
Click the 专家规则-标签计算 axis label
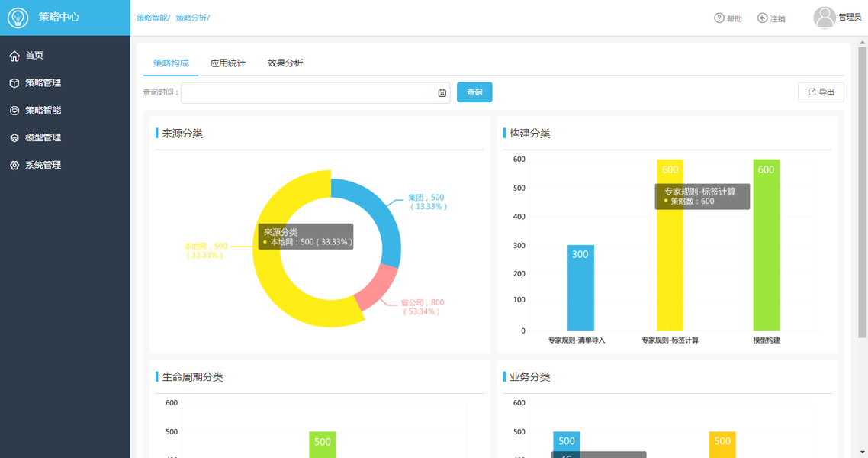(x=670, y=340)
